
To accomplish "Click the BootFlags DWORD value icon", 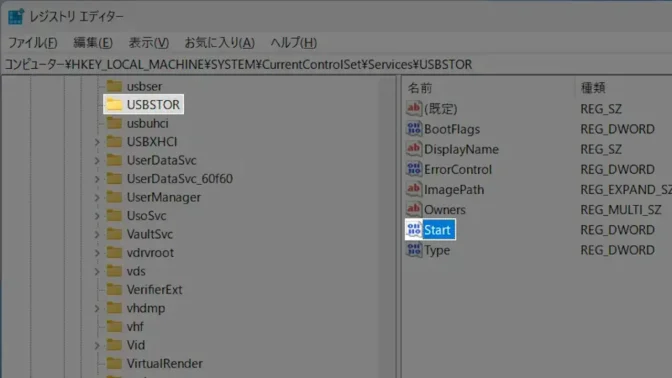I will [414, 129].
